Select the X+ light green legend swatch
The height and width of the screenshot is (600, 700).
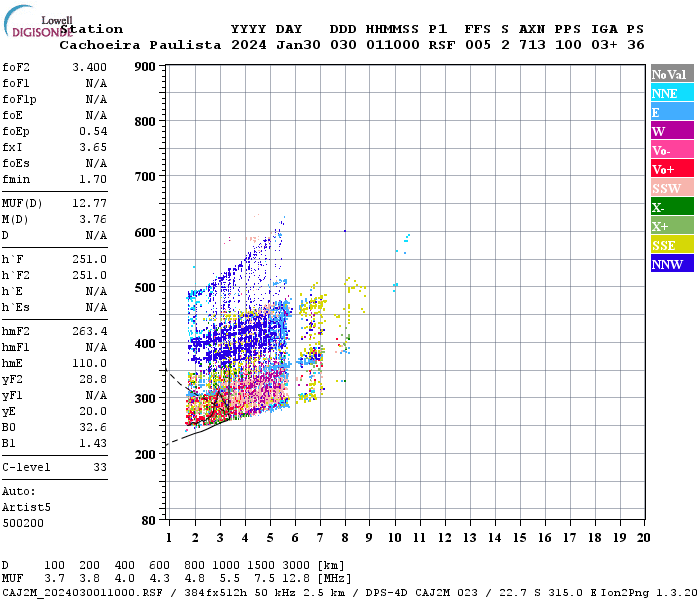click(x=672, y=225)
